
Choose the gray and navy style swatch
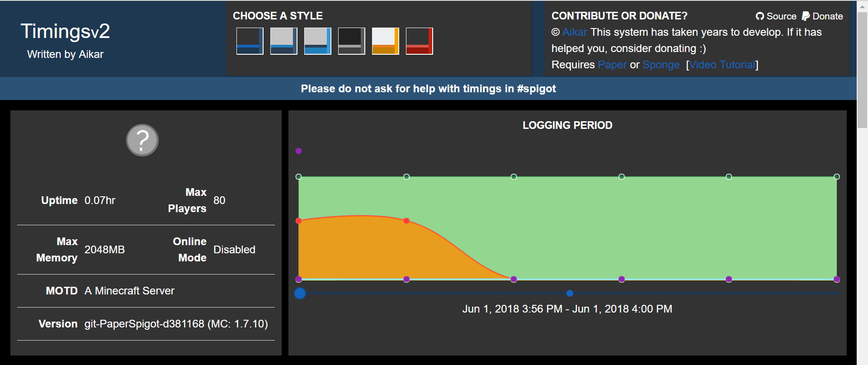click(x=283, y=41)
